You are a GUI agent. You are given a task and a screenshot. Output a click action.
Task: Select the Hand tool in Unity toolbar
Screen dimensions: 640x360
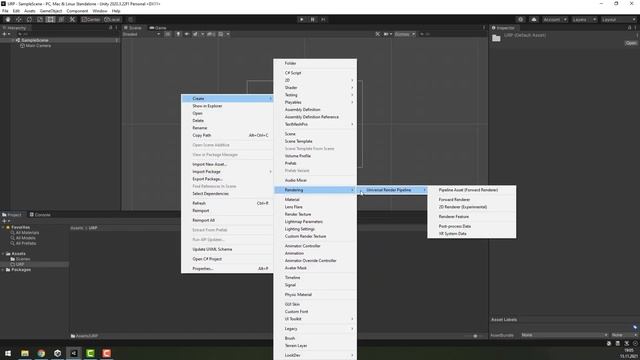click(8, 20)
